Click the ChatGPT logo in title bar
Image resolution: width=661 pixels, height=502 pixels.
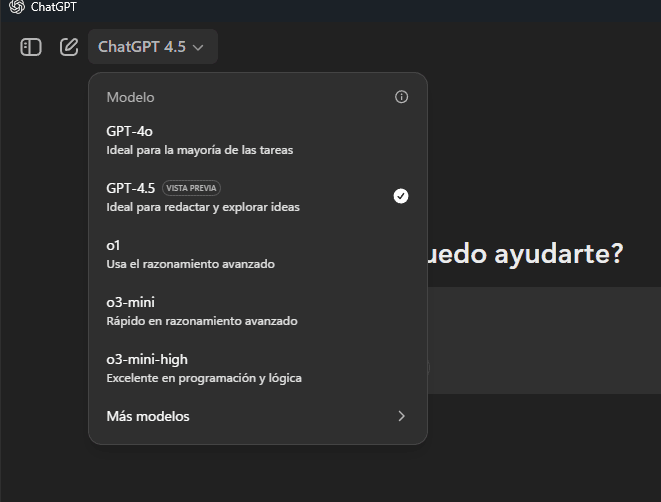coord(17,7)
